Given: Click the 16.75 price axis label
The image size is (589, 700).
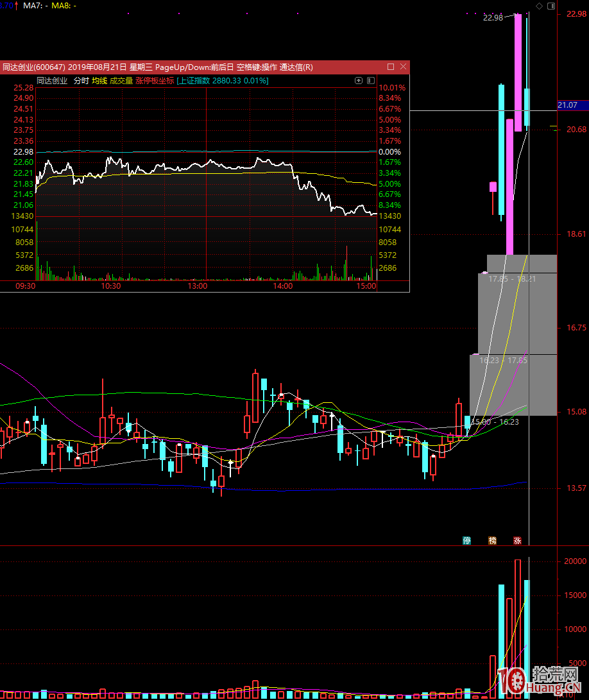Looking at the screenshot, I should (x=577, y=328).
